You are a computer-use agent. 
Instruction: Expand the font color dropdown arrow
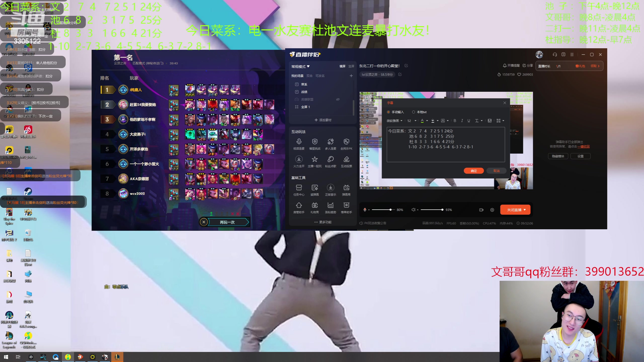click(x=427, y=121)
